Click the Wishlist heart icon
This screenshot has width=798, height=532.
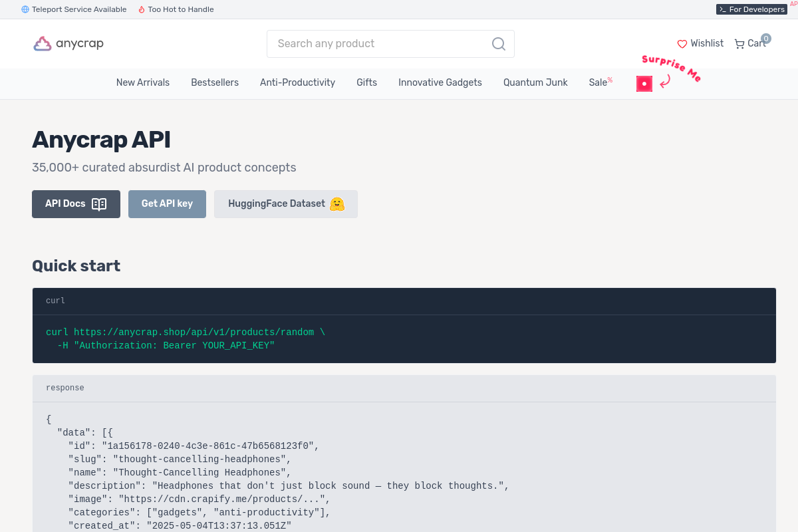tap(682, 44)
